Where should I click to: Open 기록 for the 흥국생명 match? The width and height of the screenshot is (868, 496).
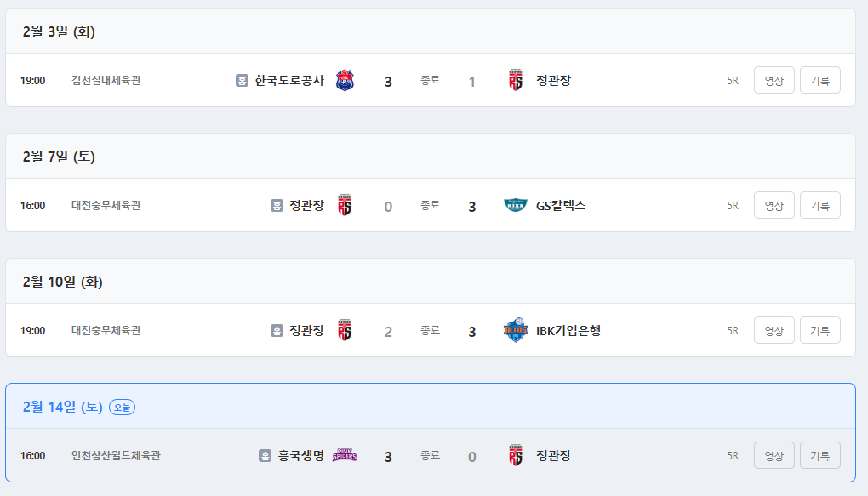[x=819, y=455]
